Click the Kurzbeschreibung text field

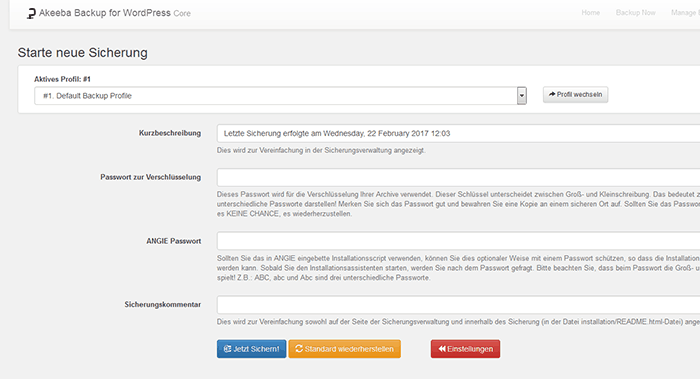tap(458, 133)
